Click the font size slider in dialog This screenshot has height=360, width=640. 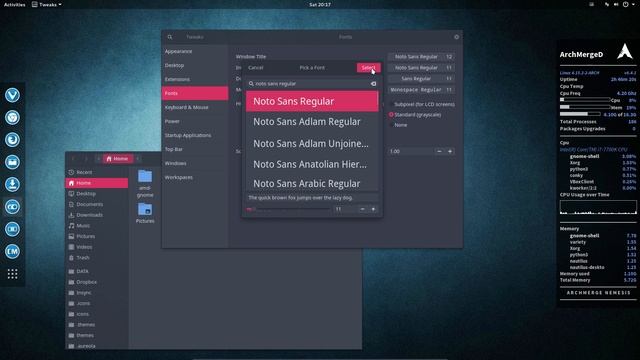(x=288, y=209)
